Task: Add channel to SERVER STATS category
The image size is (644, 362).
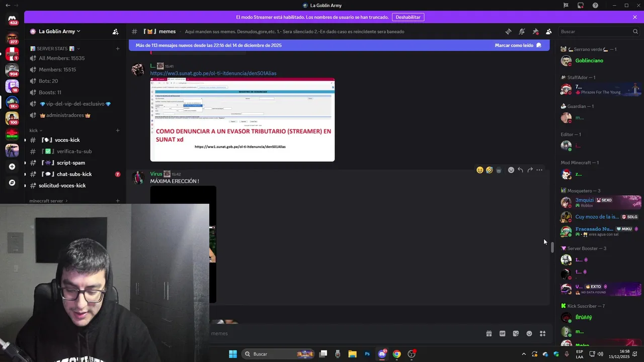Action: [118, 49]
